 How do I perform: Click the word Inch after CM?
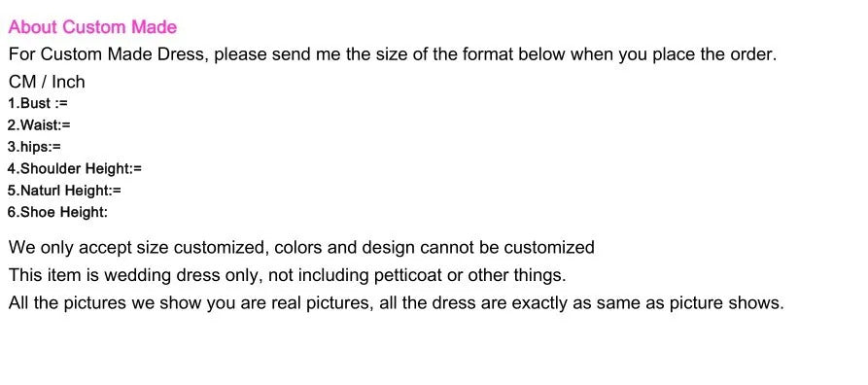(x=69, y=82)
